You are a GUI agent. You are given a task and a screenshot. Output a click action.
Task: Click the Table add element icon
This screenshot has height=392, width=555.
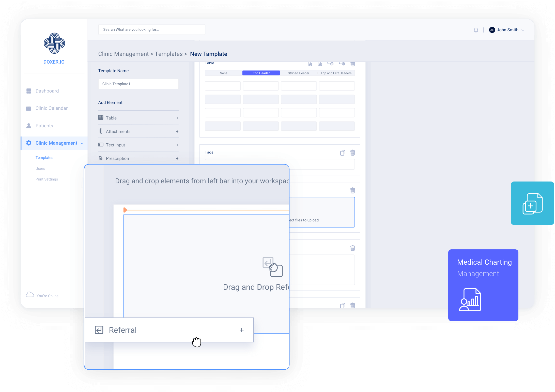(x=177, y=118)
